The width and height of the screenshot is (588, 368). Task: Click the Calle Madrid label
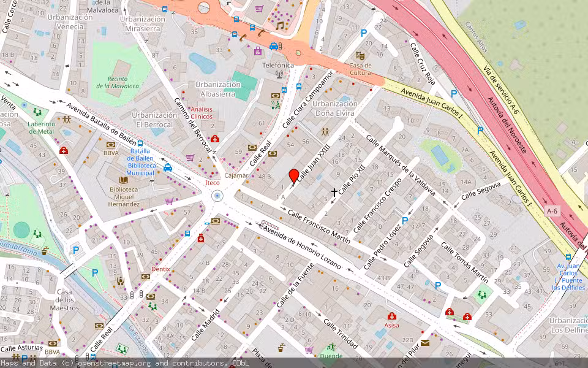205,325
